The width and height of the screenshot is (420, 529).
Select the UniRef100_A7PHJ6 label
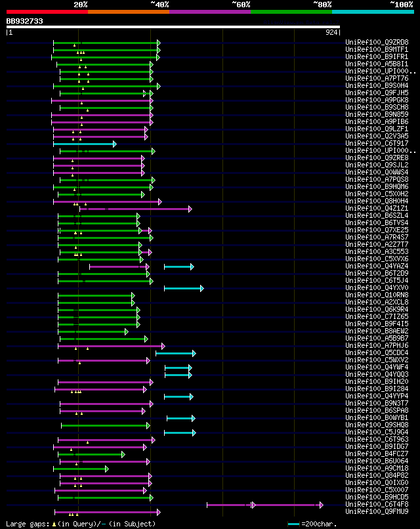[x=377, y=345]
